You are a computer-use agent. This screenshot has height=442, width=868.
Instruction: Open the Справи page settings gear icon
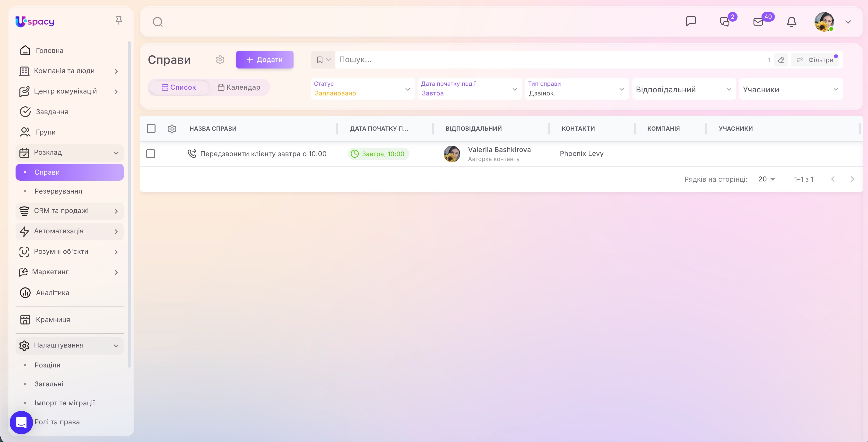pos(220,60)
